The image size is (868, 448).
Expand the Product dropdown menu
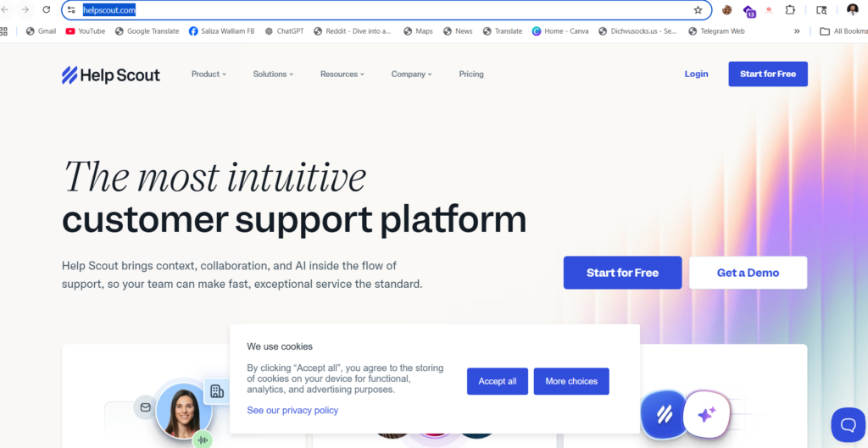point(209,75)
